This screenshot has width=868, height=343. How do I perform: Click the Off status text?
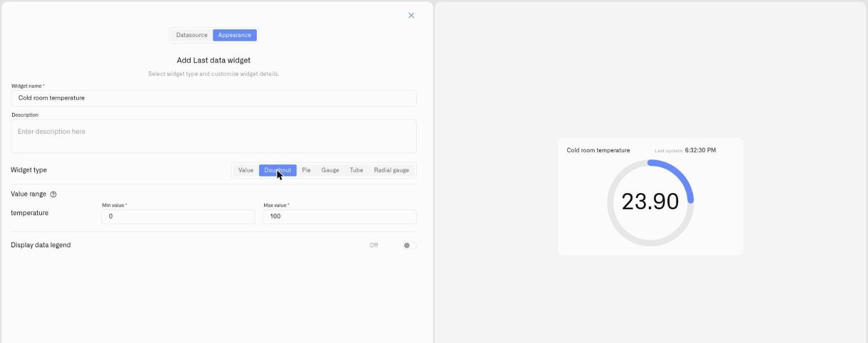[x=374, y=246]
